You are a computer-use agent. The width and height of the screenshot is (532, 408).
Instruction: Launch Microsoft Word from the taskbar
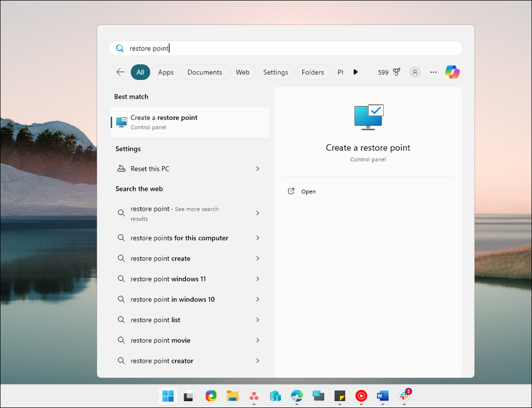pyautogui.click(x=382, y=396)
